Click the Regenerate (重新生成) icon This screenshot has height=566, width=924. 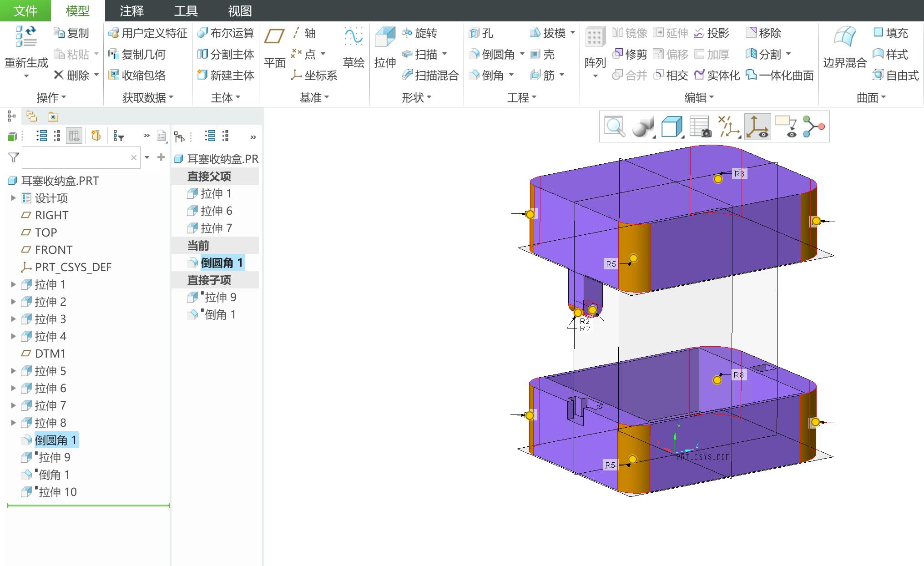pyautogui.click(x=26, y=37)
